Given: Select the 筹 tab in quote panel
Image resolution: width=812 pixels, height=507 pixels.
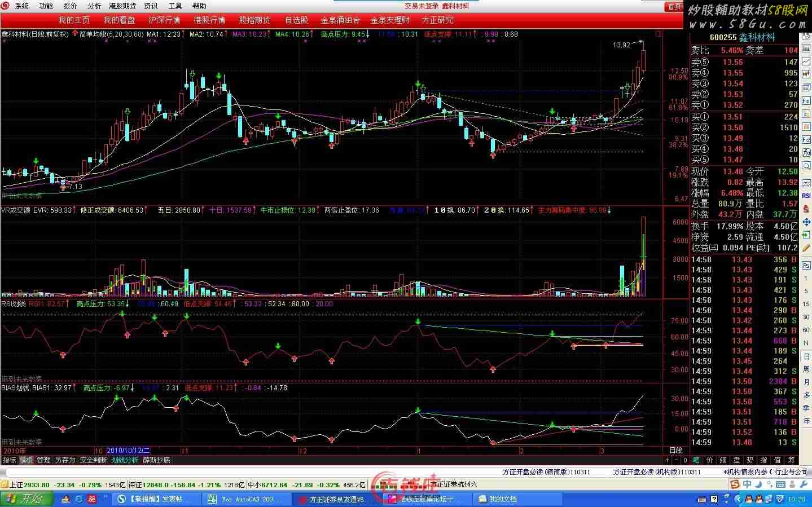Looking at the screenshot, I should point(792,460).
